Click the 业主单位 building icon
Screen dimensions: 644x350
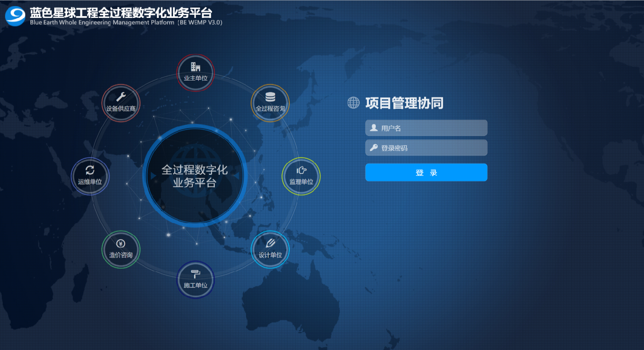195,67
